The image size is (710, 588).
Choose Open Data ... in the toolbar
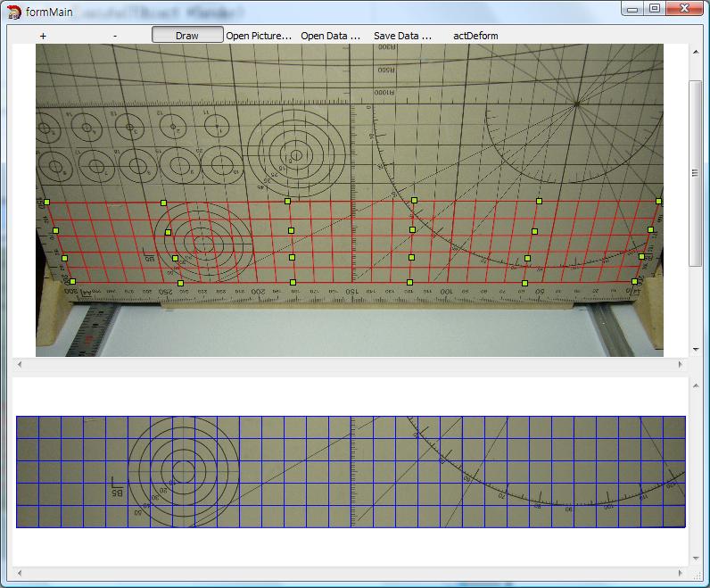[330, 36]
